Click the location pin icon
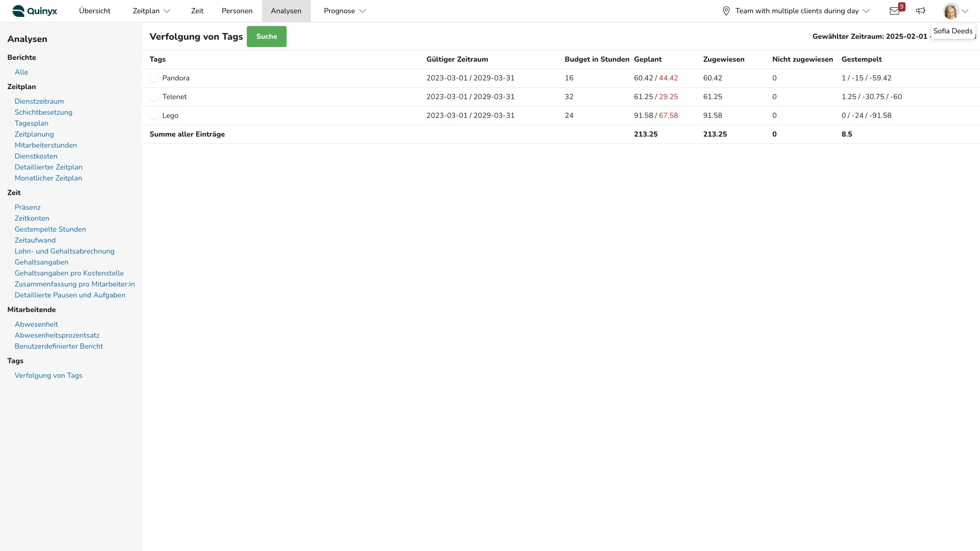The image size is (980, 551). 726,11
